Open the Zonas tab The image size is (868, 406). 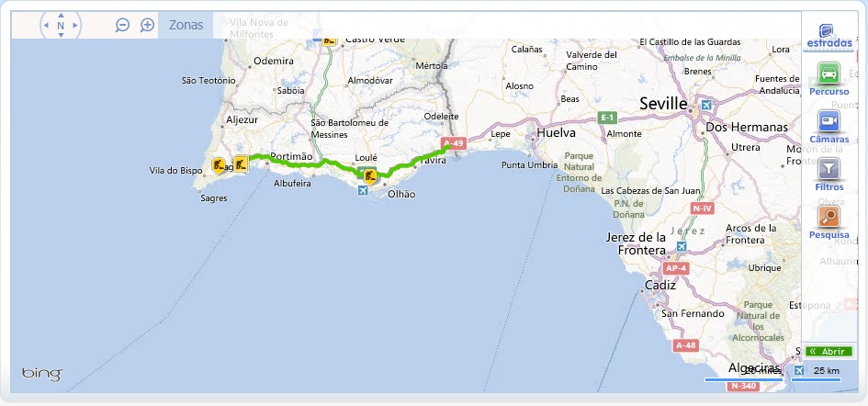pyautogui.click(x=186, y=25)
